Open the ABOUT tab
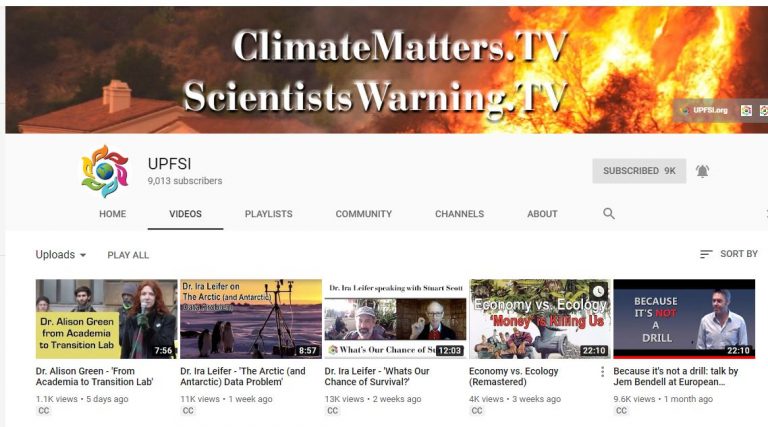 (542, 214)
